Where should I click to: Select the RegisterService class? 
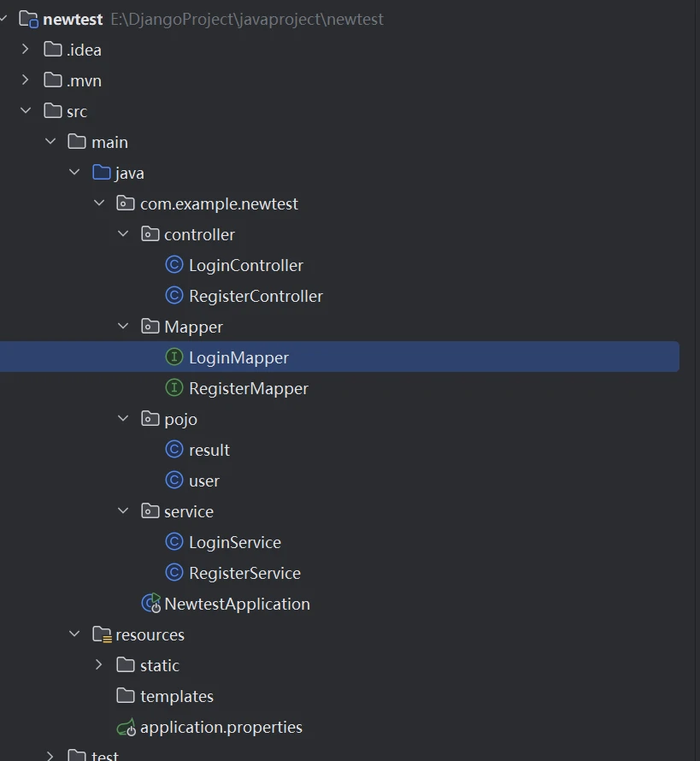244,573
